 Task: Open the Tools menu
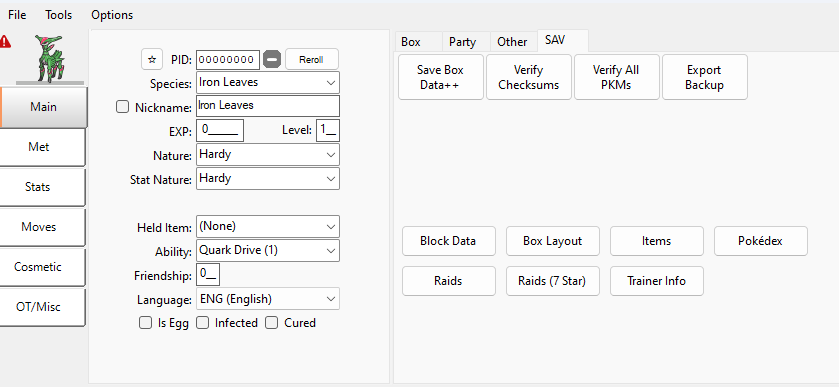(x=58, y=15)
